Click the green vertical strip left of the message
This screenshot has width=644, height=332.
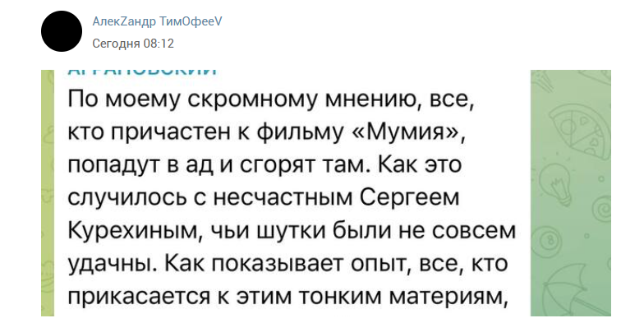coord(48,193)
